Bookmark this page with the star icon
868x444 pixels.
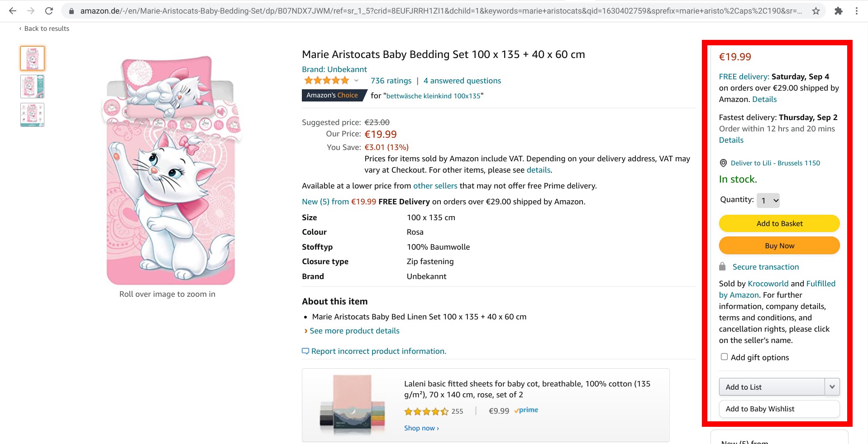click(816, 11)
